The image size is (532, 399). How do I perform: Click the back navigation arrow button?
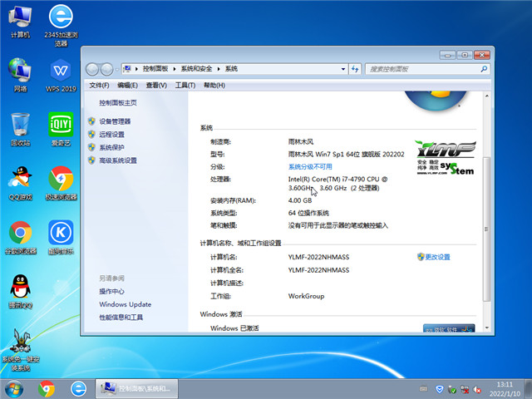(x=92, y=69)
